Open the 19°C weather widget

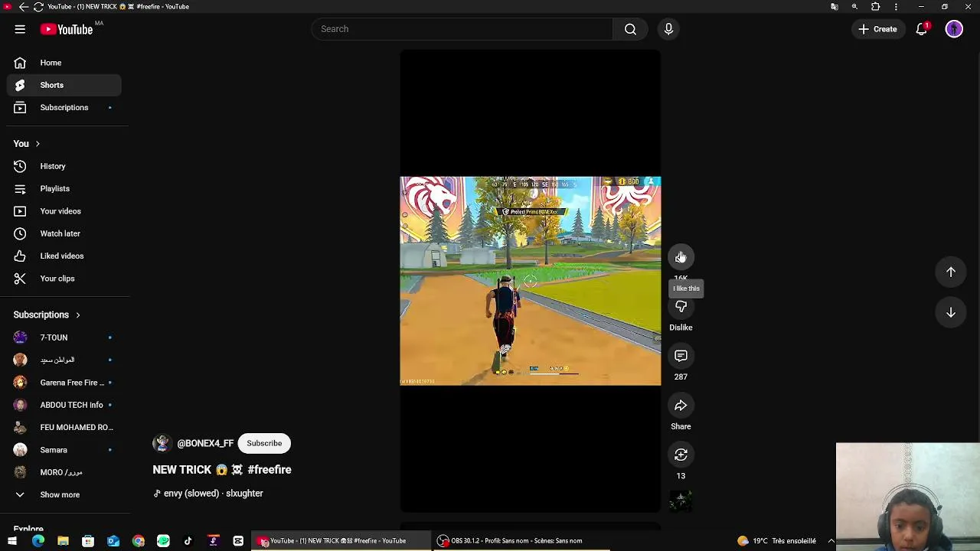(x=776, y=541)
